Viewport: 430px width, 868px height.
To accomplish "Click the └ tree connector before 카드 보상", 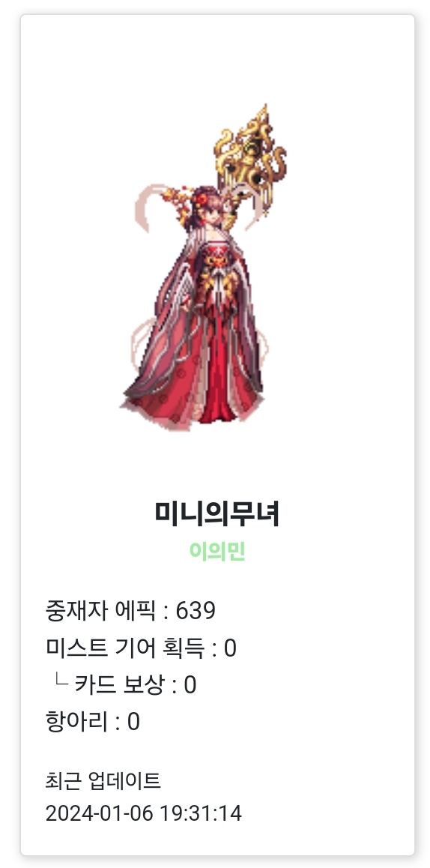I will [61, 683].
